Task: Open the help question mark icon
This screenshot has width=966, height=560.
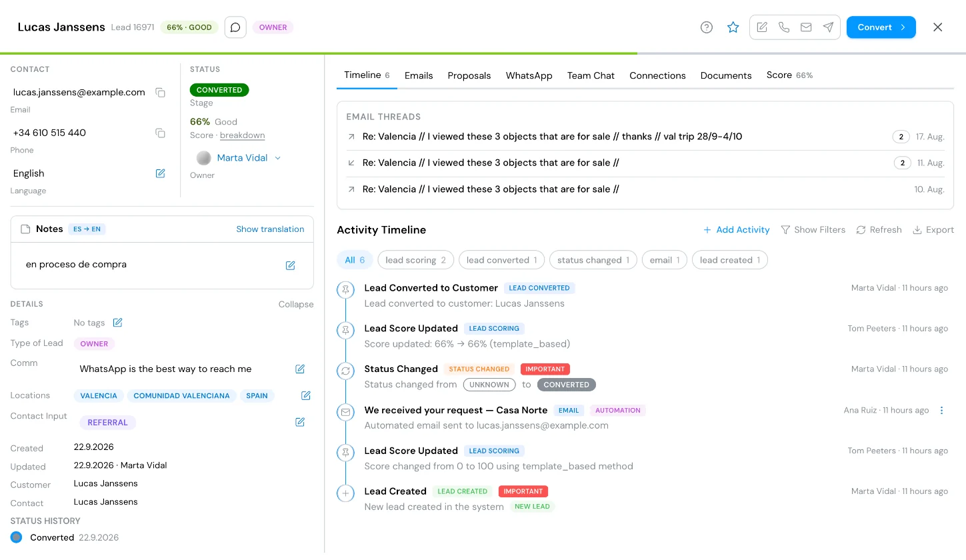Action: 707,27
